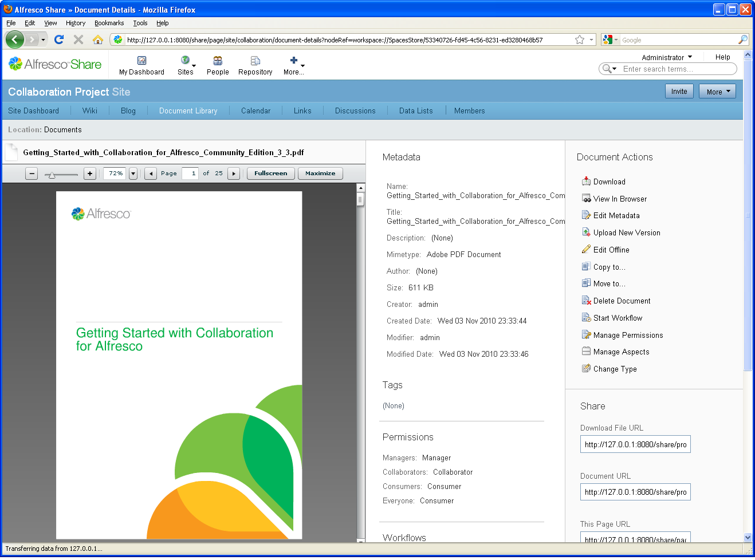
Task: Click the PDF cover page preview
Action: 179,365
